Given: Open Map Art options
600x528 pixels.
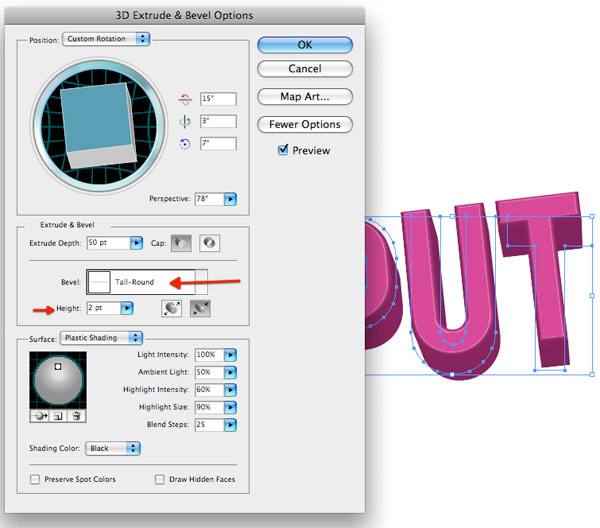Looking at the screenshot, I should point(305,96).
